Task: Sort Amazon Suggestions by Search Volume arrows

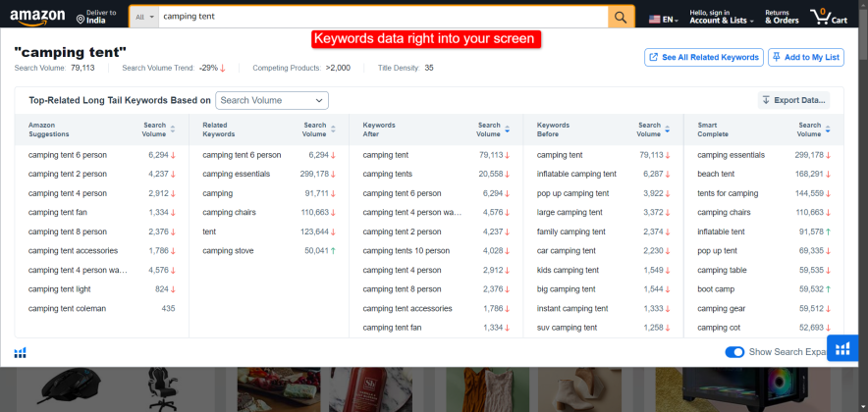Action: (173, 129)
